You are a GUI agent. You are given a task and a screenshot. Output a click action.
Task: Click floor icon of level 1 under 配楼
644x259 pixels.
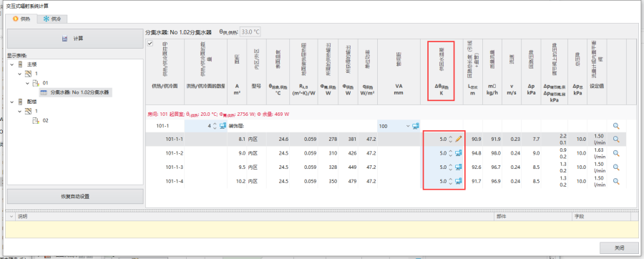pos(28,111)
